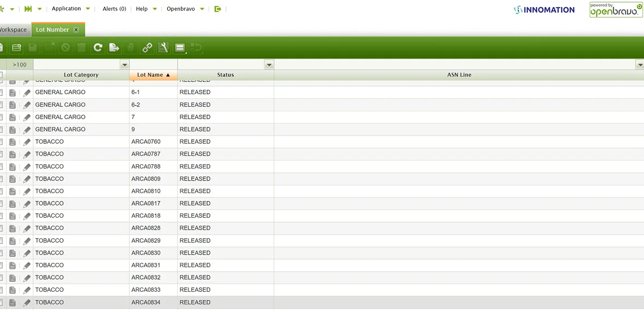The image size is (644, 312).
Task: Open the linked items (chain) icon
Action: pos(147,48)
